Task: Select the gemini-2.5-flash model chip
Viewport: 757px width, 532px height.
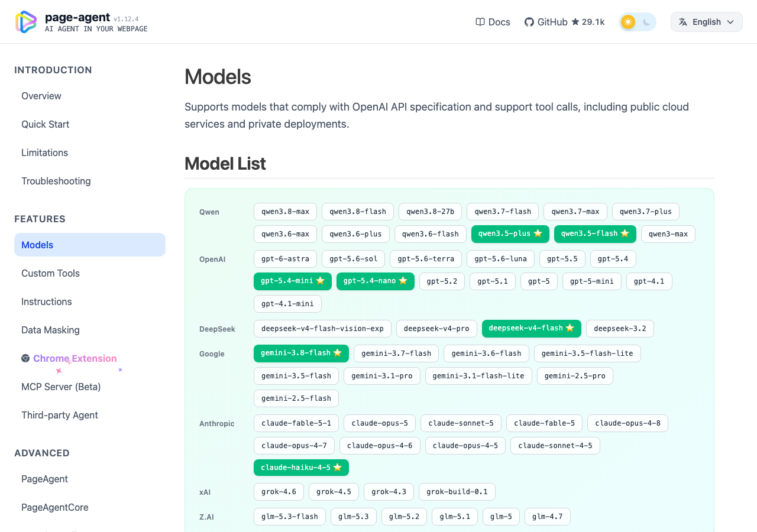Action: [x=296, y=398]
